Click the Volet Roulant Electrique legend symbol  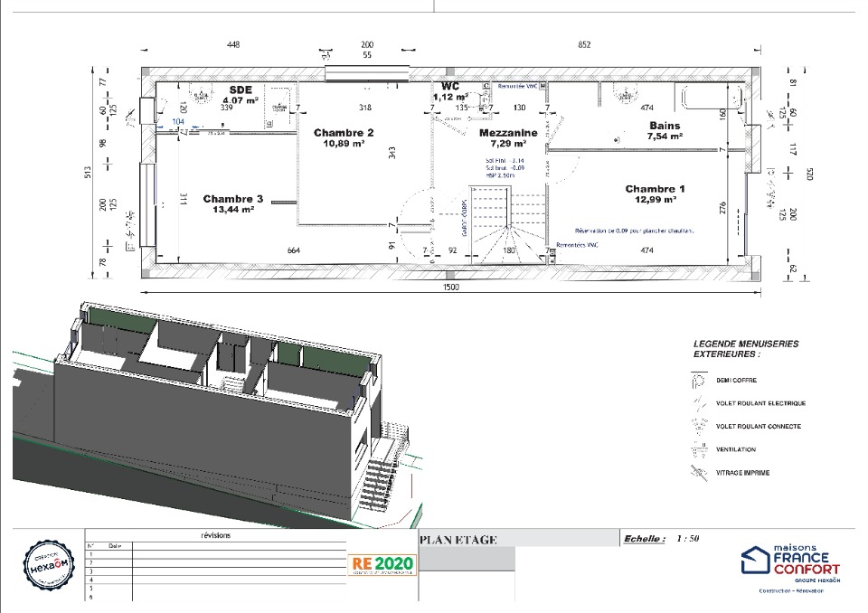coord(698,403)
